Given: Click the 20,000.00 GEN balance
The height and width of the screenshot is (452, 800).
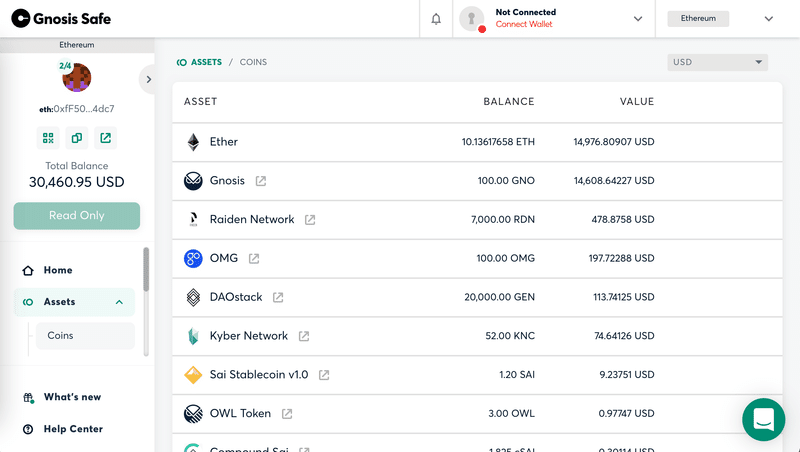Looking at the screenshot, I should click(x=499, y=297).
